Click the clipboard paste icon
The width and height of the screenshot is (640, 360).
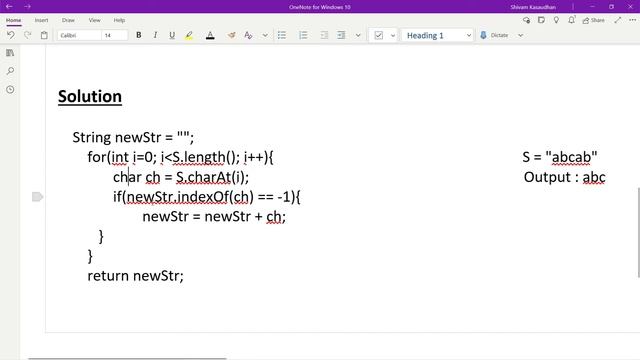pos(44,35)
